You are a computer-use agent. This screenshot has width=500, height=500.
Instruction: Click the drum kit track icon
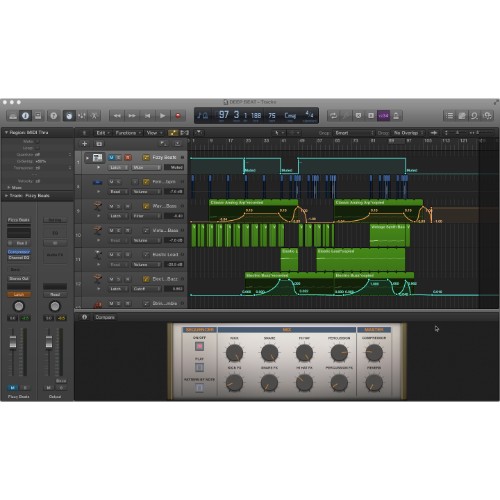click(97, 158)
